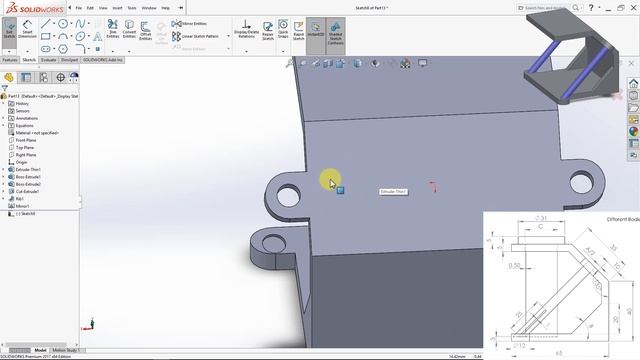Open the Insert menu
The height and width of the screenshot is (360, 640).
click(117, 8)
